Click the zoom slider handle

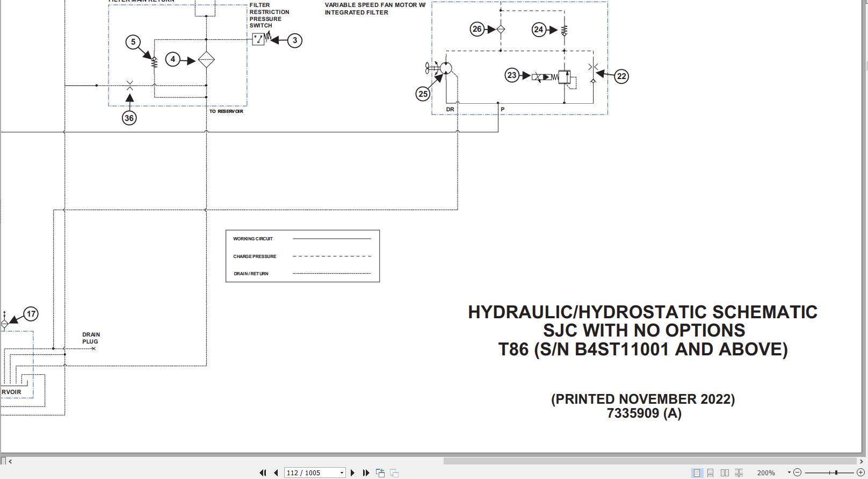click(836, 473)
